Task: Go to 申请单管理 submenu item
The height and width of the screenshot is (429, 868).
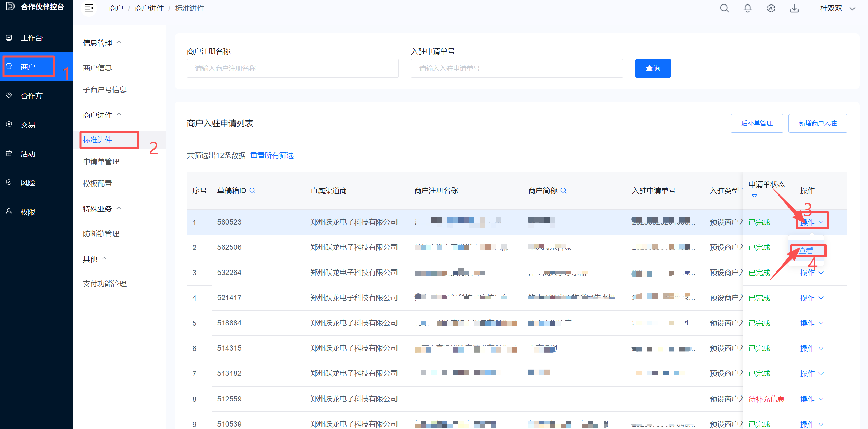Action: click(101, 161)
